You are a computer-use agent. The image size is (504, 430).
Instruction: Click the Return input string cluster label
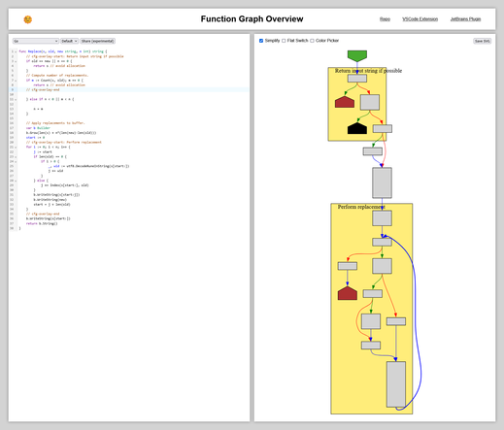pos(368,71)
